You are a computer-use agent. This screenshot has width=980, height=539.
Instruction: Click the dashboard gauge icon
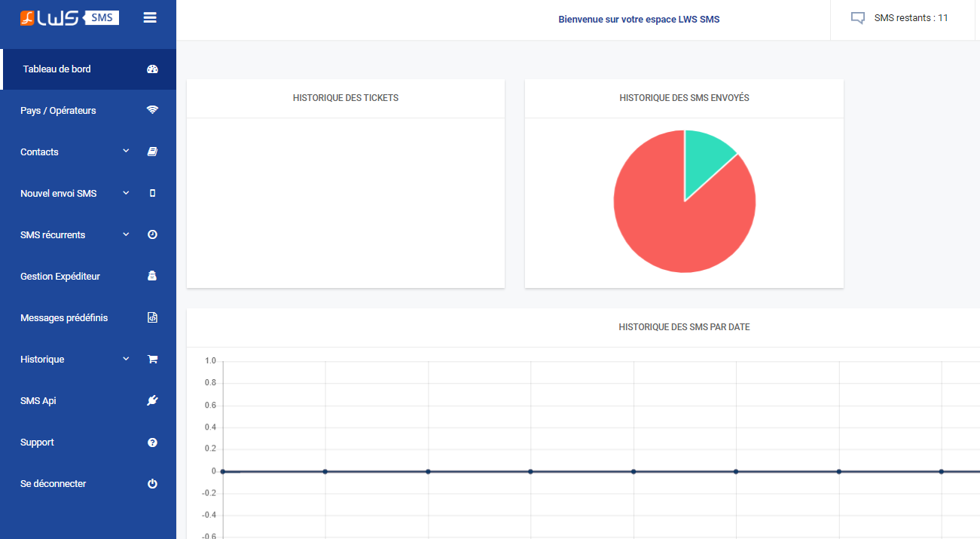coord(152,69)
